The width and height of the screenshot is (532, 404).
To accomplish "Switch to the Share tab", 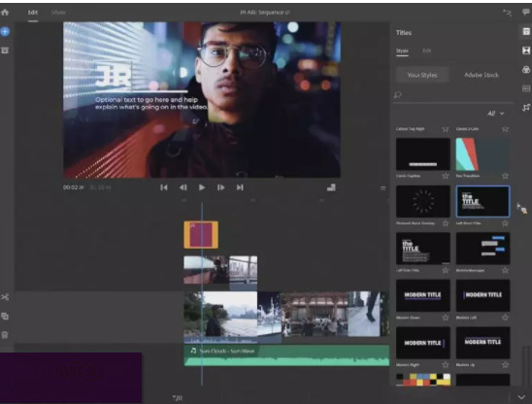I will click(58, 13).
